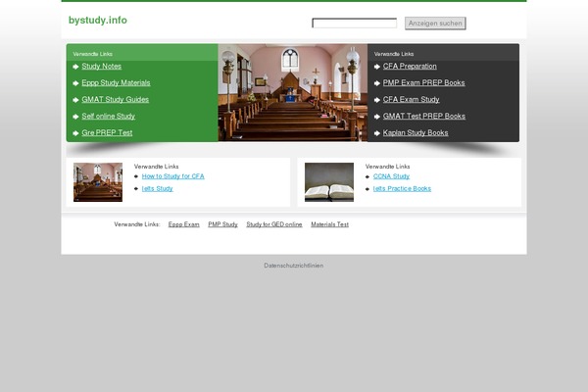Open CFA Preparation link

click(410, 67)
